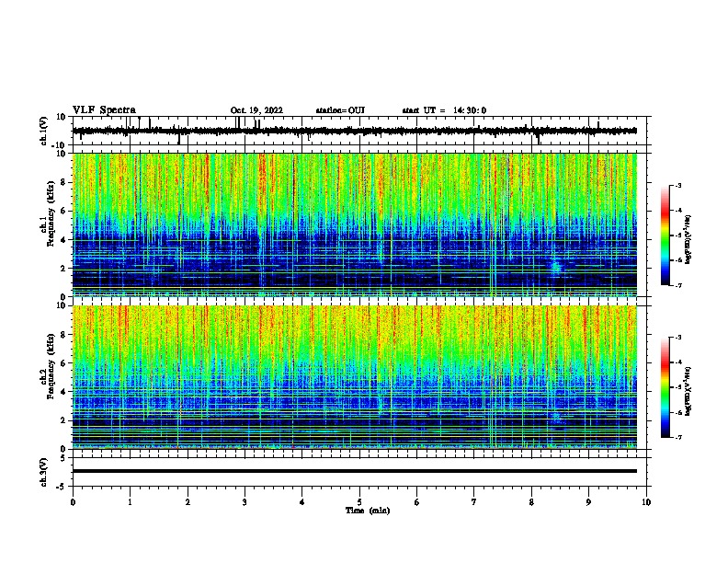Click the ch.1 voltage waveform trace
Image resolution: width=728 pixels, height=563 pixels.
pyautogui.click(x=354, y=131)
